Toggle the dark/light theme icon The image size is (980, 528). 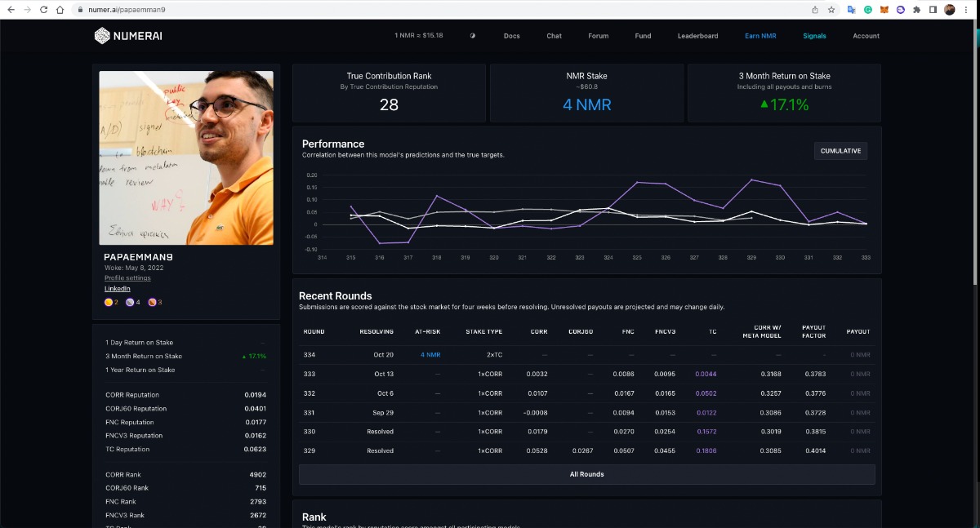pos(473,36)
